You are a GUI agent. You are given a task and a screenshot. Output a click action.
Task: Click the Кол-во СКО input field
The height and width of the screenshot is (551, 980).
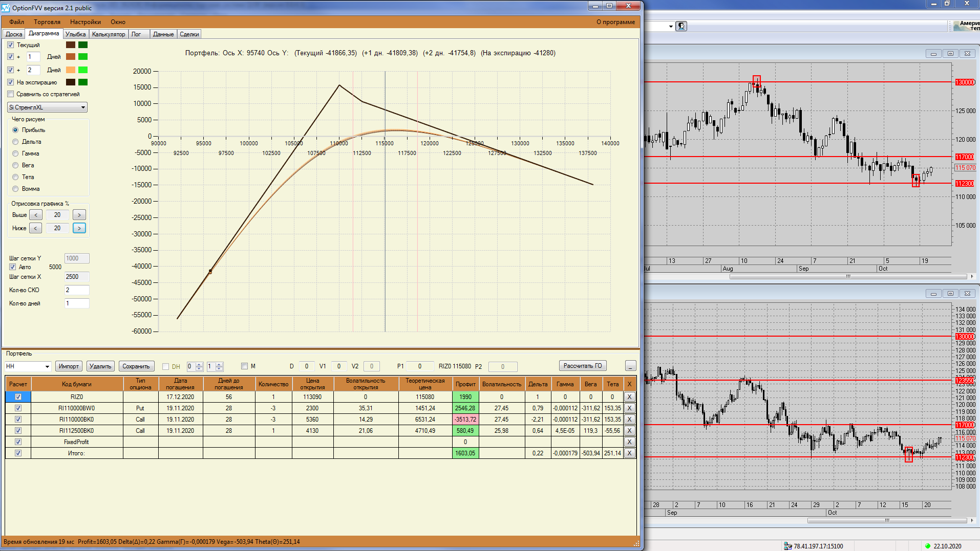tap(77, 290)
